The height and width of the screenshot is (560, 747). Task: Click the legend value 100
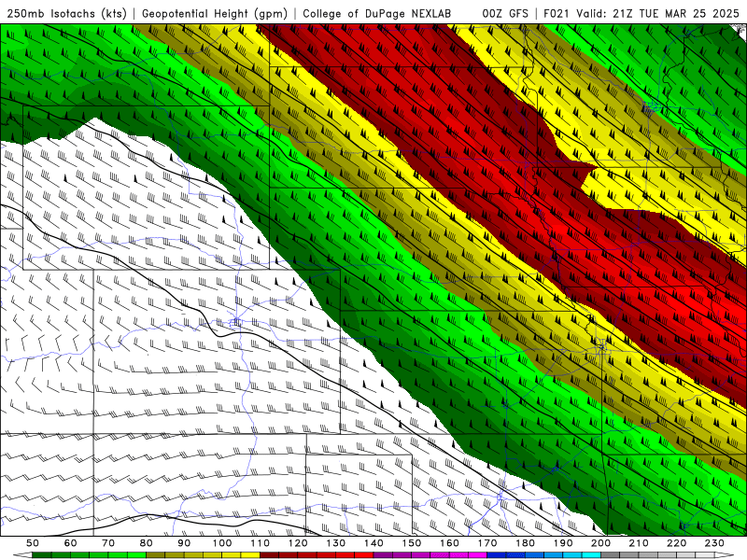(222, 543)
